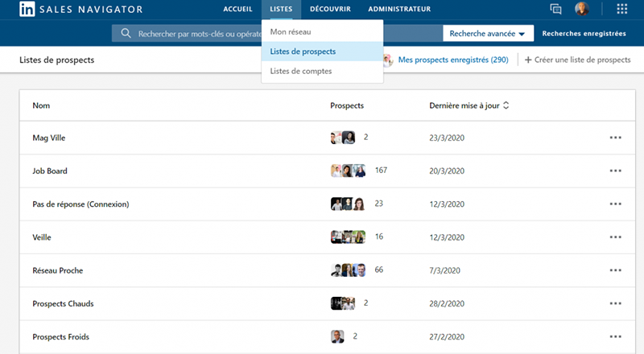Select Mon réseau from Listes menu
644x354 pixels.
click(x=291, y=31)
